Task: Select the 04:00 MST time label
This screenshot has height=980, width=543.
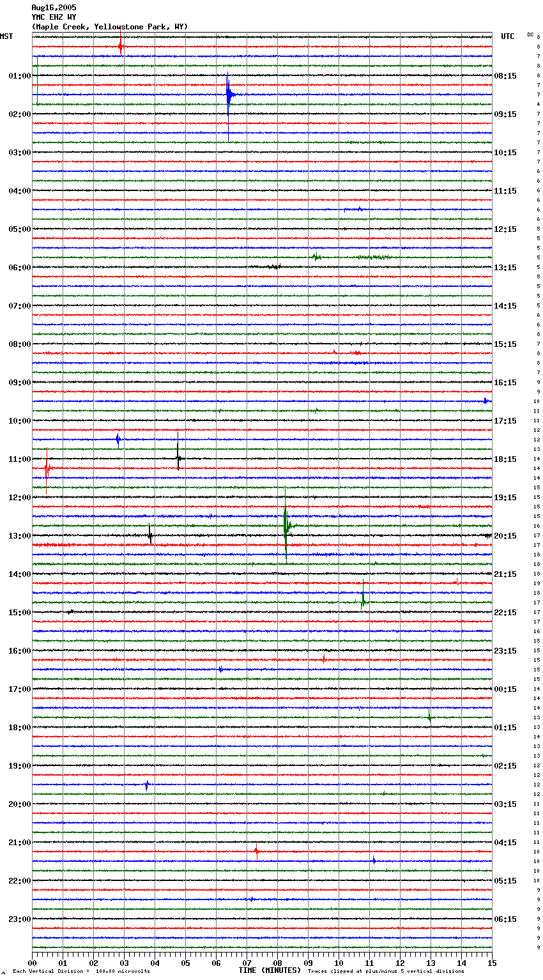Action: point(20,191)
